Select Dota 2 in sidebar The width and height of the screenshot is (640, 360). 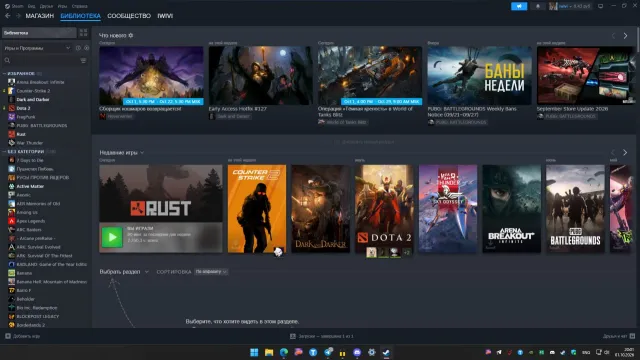[23, 108]
